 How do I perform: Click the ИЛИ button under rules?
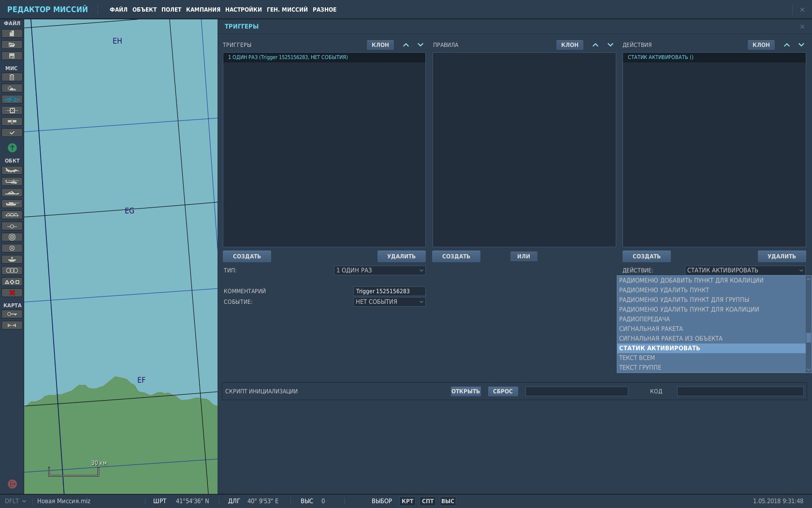523,256
